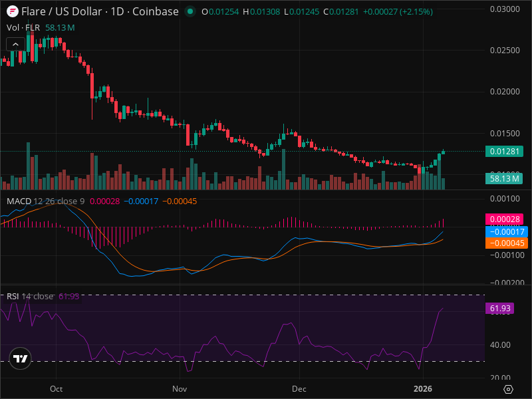Viewport: 532px width, 399px height.
Task: Click the Oct date label on time axis
Action: 56,389
